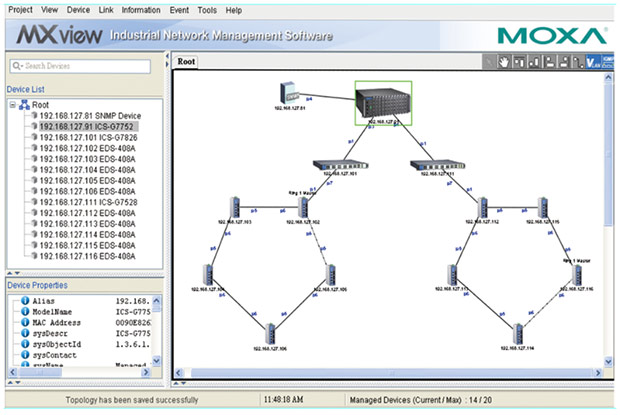Select 192.168.127.111 ICS-G7528 in device list
Screen dimensions: 620x415
[x=88, y=202]
